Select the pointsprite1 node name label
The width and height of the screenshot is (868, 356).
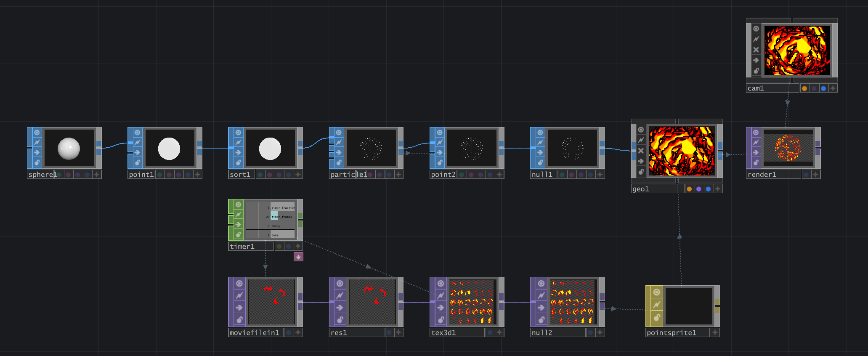pos(672,332)
